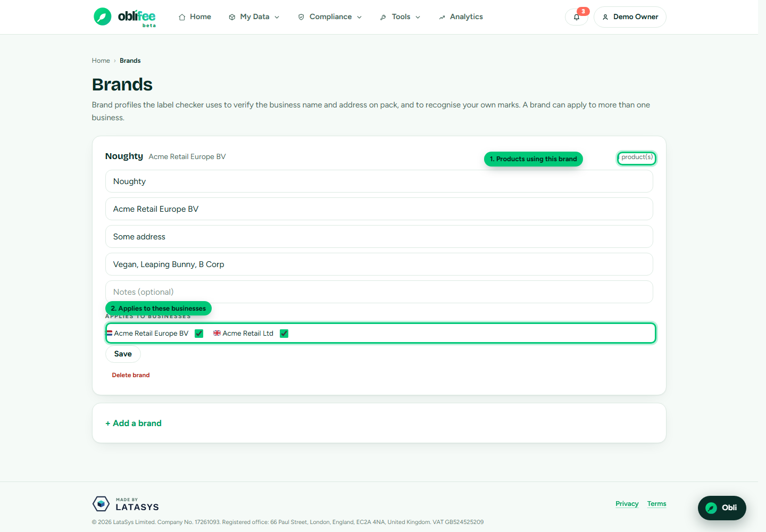The height and width of the screenshot is (532, 766).
Task: Uncheck the Acme Retail Europe BV checkbox
Action: (199, 334)
